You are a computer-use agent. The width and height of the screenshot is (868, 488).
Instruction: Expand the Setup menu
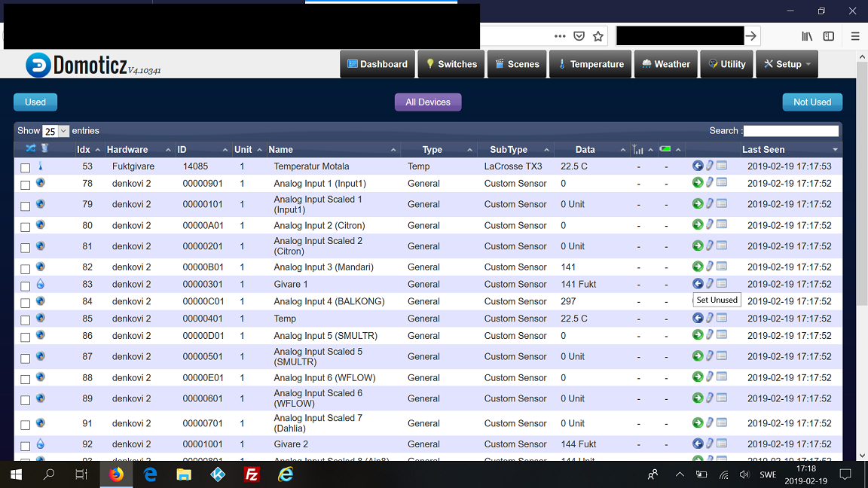click(786, 64)
